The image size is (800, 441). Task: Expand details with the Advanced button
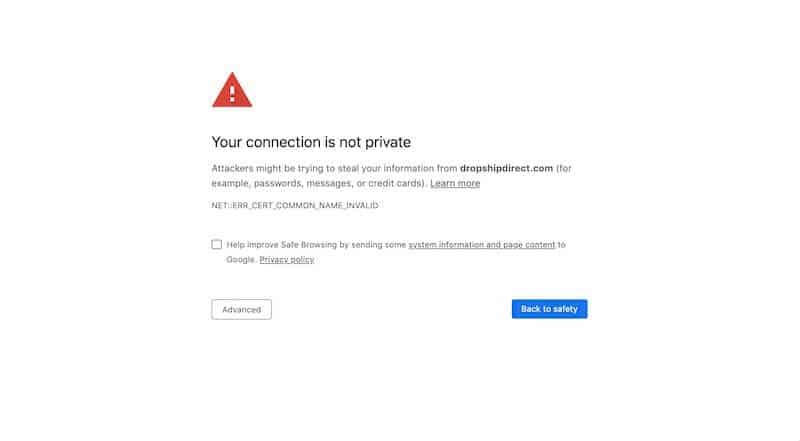[x=241, y=309]
